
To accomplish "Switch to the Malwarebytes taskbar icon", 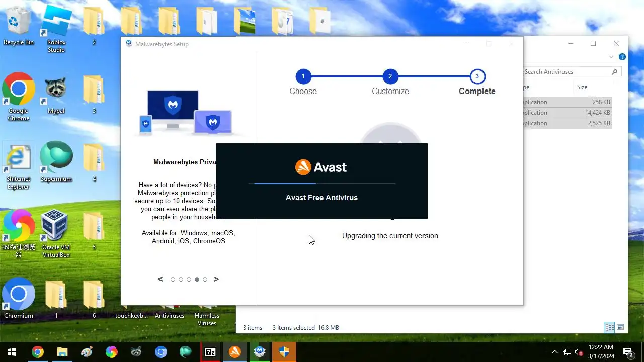I will tap(260, 352).
